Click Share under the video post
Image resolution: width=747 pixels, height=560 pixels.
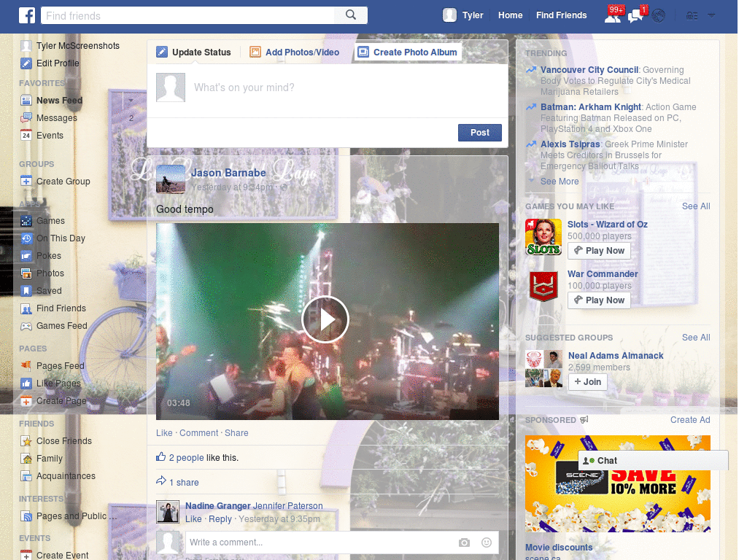click(x=236, y=433)
